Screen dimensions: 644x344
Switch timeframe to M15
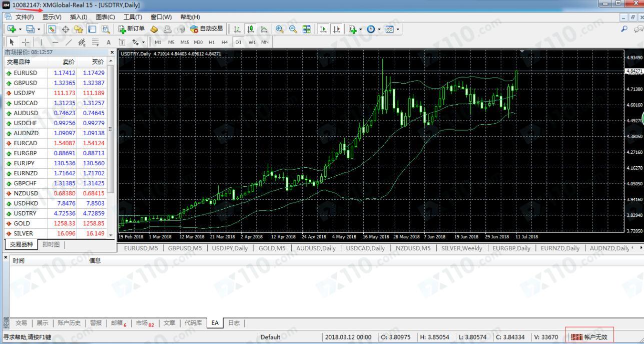(185, 42)
